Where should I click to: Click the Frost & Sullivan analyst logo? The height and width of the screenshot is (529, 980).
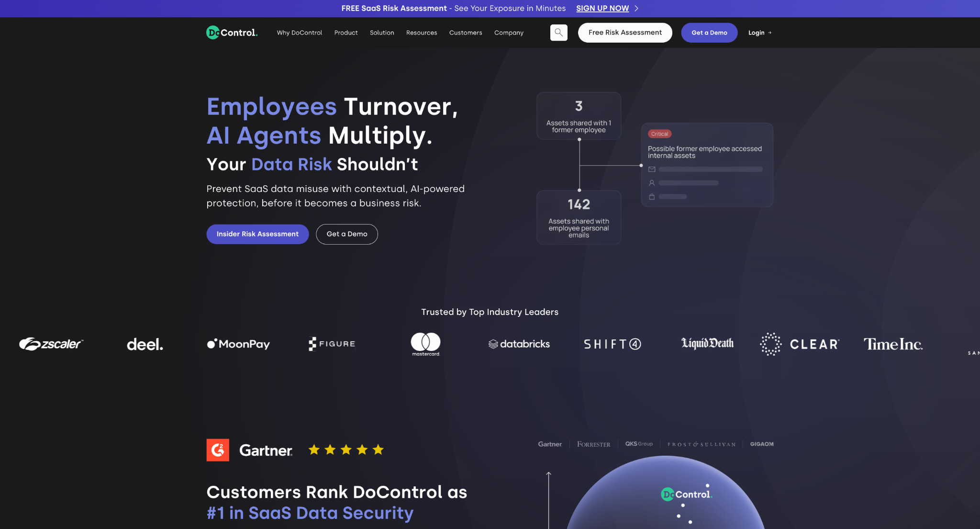click(x=702, y=444)
